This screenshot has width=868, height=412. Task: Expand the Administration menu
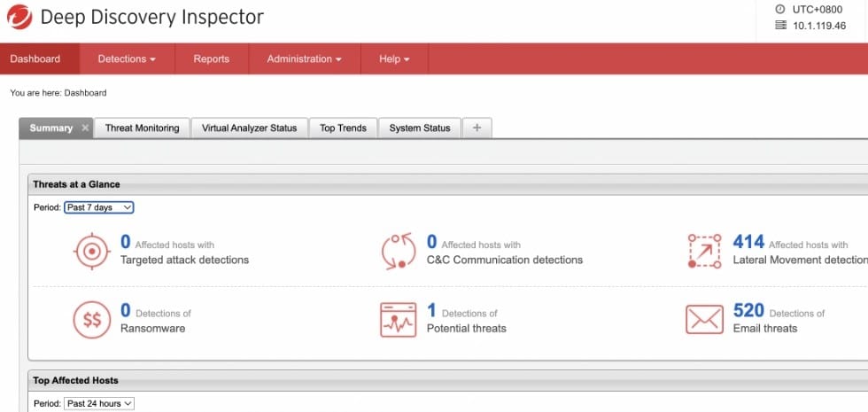305,58
